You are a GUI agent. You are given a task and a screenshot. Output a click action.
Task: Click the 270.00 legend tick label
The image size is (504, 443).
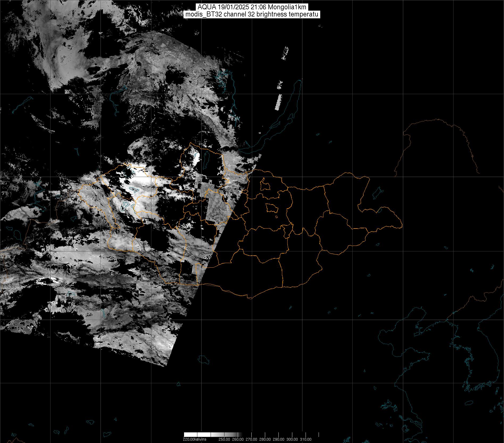pos(251,439)
